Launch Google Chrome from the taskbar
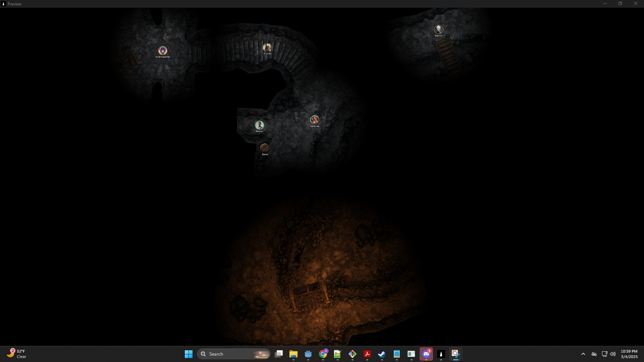The image size is (644, 362). [323, 354]
